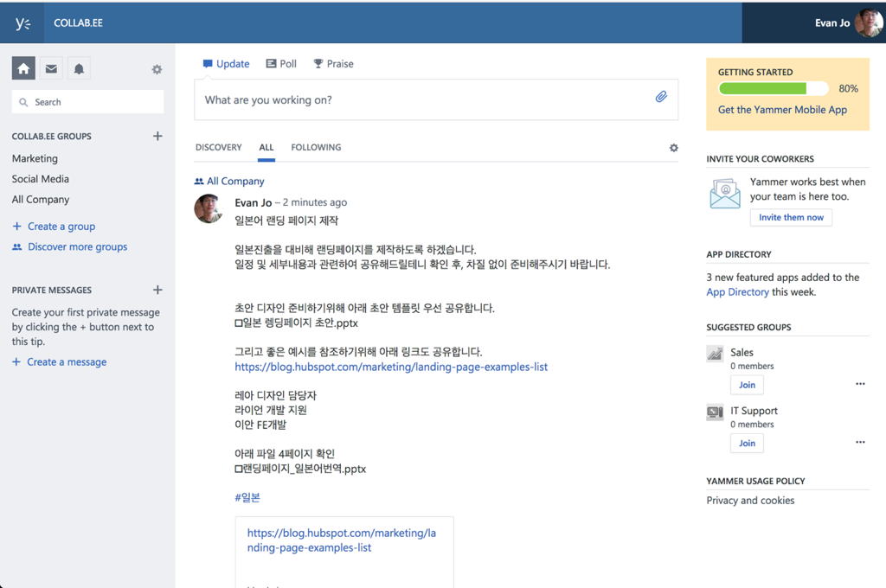Screen dimensions: 886x588
Task: Start a private message with plus icon
Action: [157, 290]
